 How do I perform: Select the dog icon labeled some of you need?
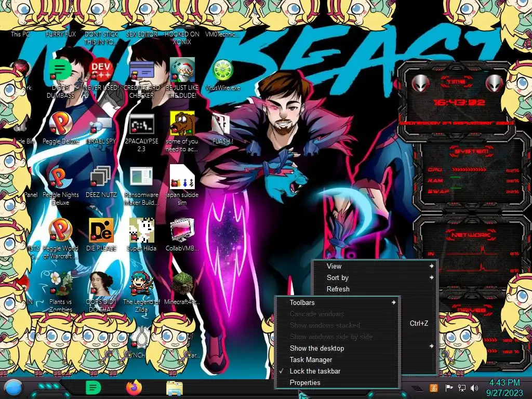pos(182,123)
